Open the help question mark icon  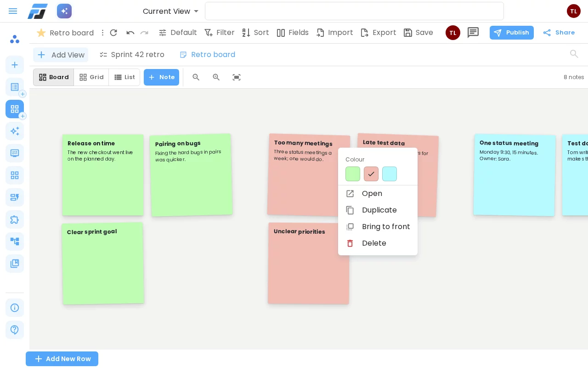15,330
